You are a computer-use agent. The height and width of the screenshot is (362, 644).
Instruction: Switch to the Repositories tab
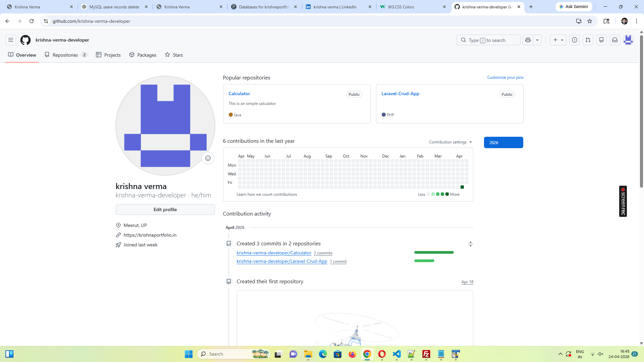pyautogui.click(x=65, y=55)
